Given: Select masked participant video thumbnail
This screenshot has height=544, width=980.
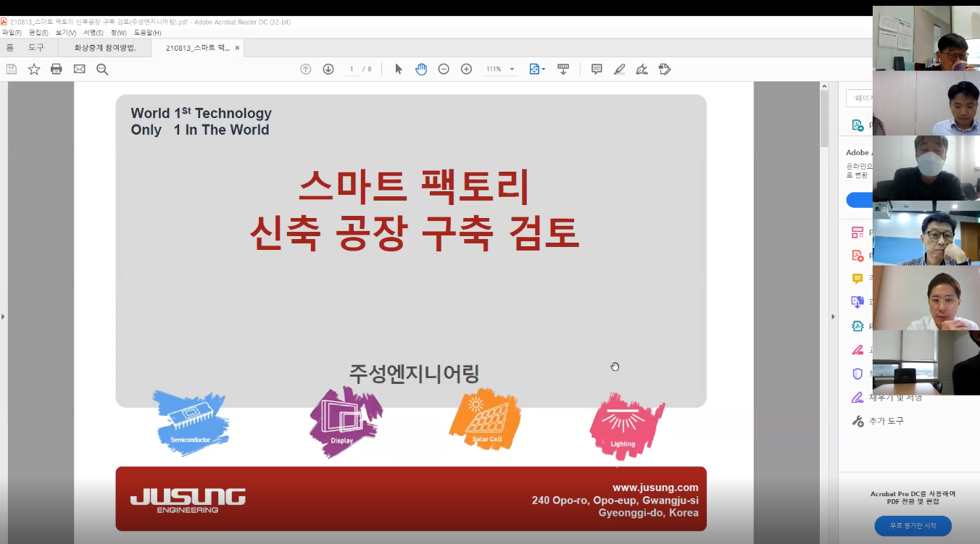Looking at the screenshot, I should (926, 168).
